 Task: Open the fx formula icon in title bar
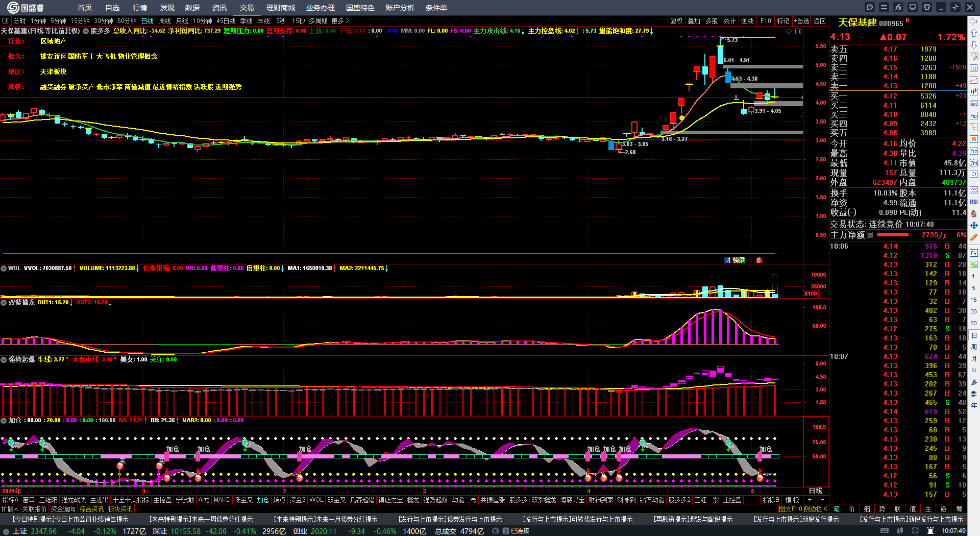tap(898, 7)
